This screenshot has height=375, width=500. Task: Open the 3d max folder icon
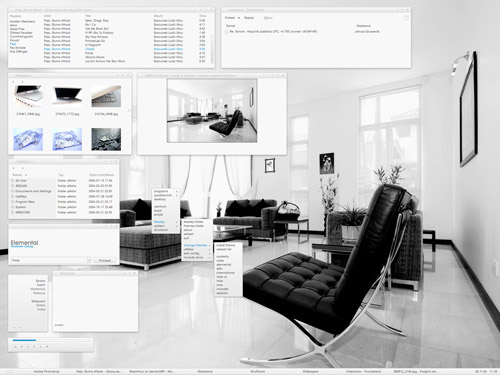[x=13, y=180]
